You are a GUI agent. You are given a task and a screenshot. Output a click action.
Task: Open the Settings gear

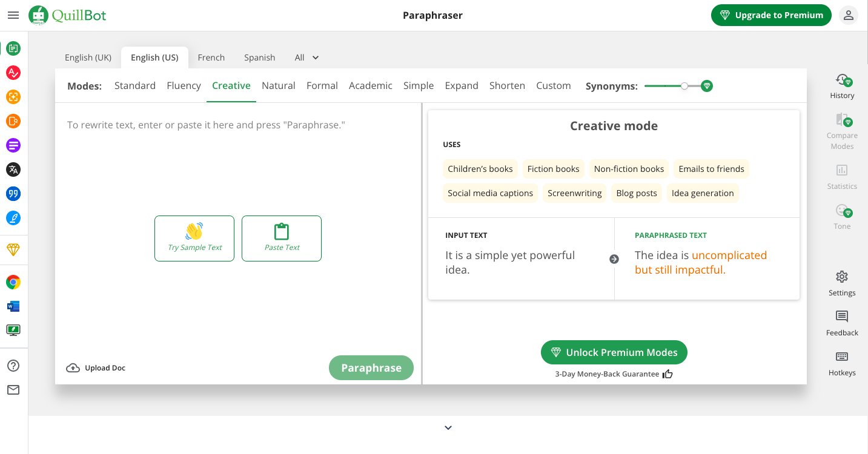tap(842, 283)
